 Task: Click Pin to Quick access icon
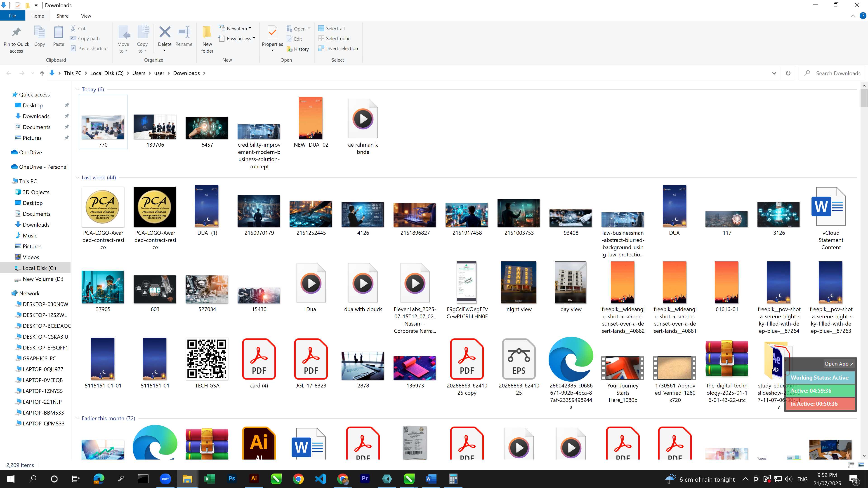coord(16,33)
